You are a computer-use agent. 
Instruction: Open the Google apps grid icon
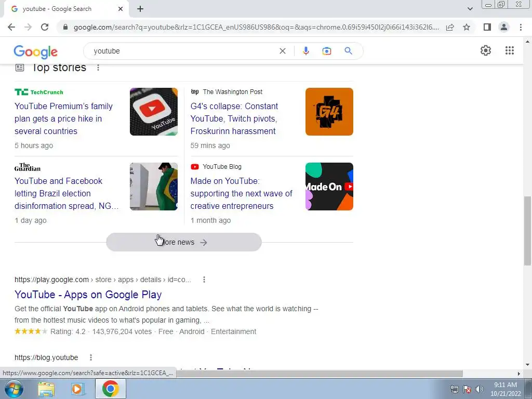tap(509, 50)
